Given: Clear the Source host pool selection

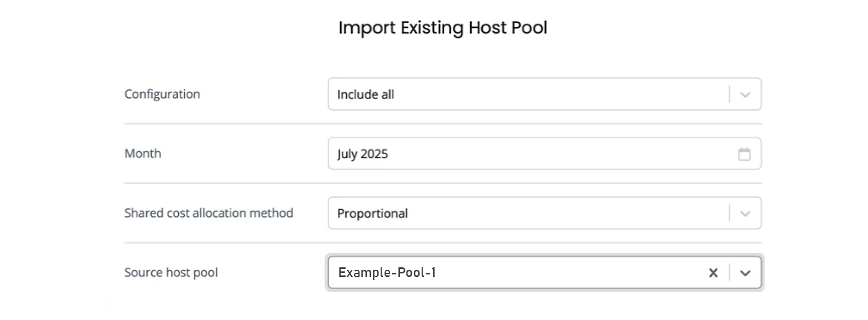Looking at the screenshot, I should (713, 273).
